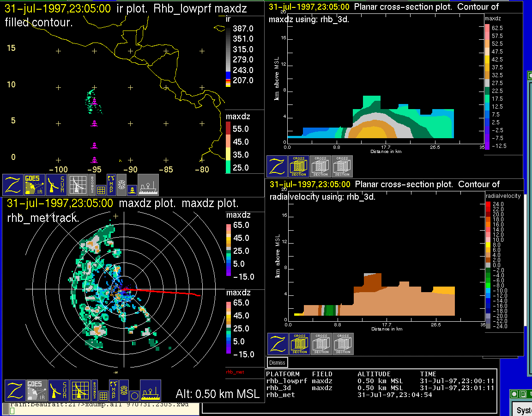532x416 pixels.
Task: Click the 62.5 color on the cross-section maxdz legend
Action: [487, 28]
